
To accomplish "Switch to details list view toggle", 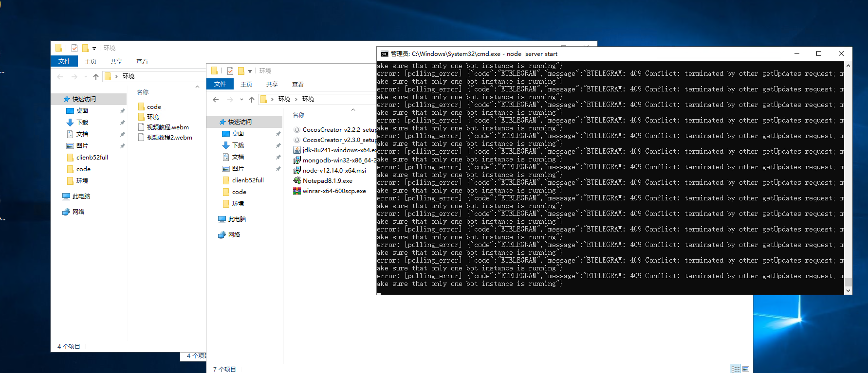I will coord(735,369).
